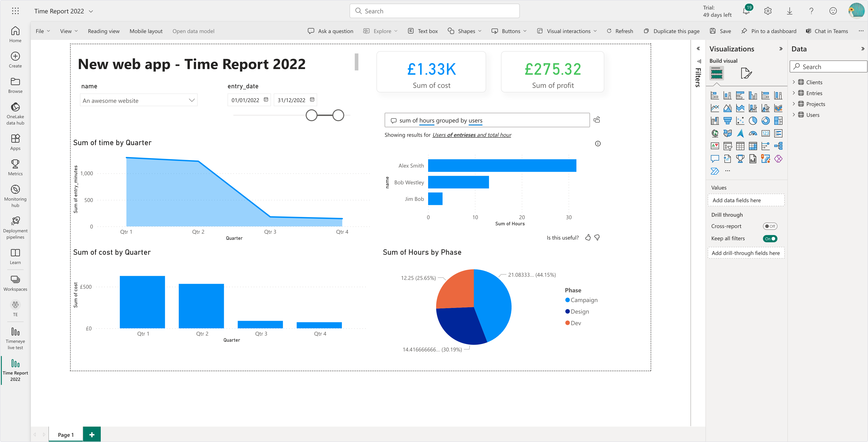Image resolution: width=868 pixels, height=442 pixels.
Task: Select the gauge visual icon
Action: click(753, 134)
